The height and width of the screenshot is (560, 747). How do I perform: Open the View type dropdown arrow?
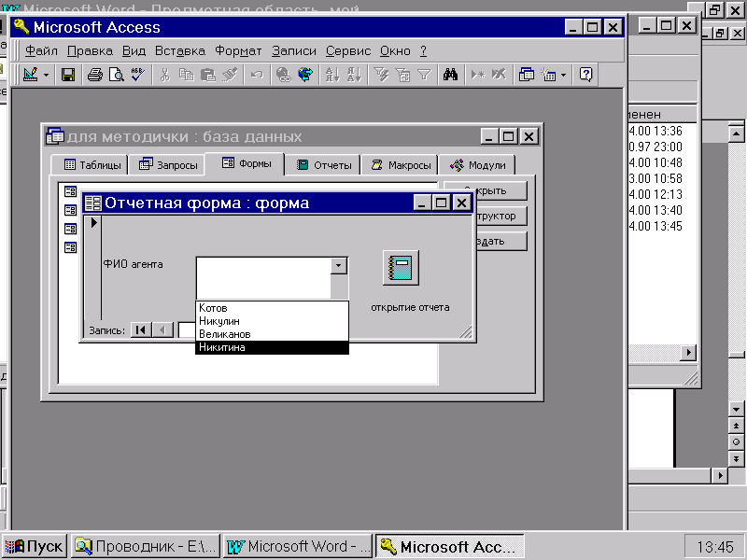point(46,75)
